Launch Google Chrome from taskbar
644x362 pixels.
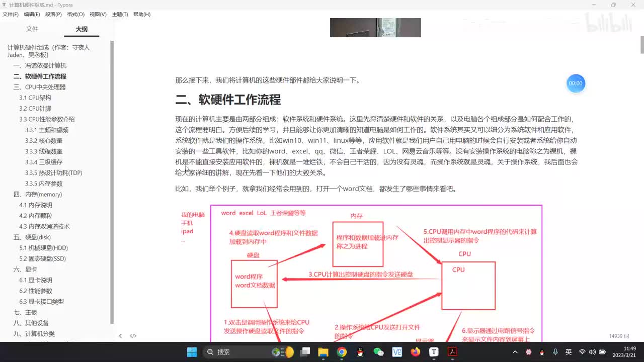tap(342, 352)
